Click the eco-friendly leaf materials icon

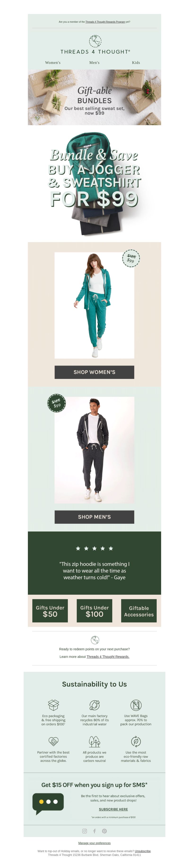coord(136,741)
